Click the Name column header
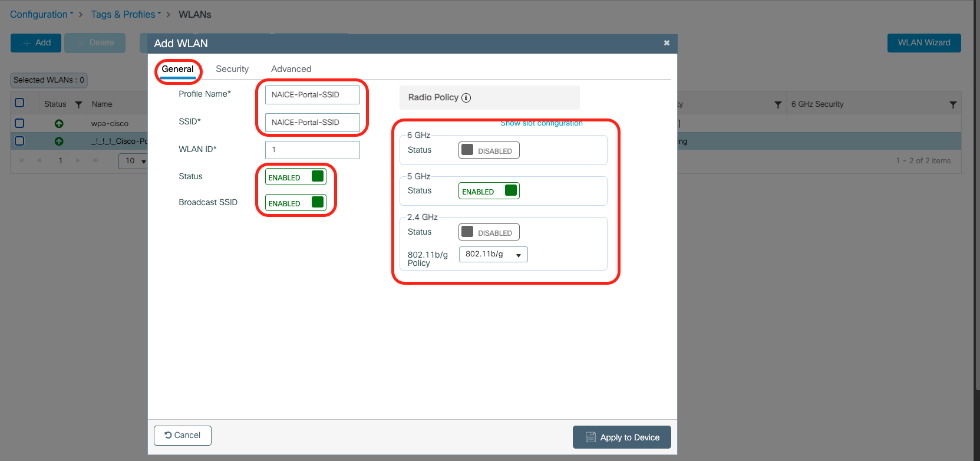 102,104
